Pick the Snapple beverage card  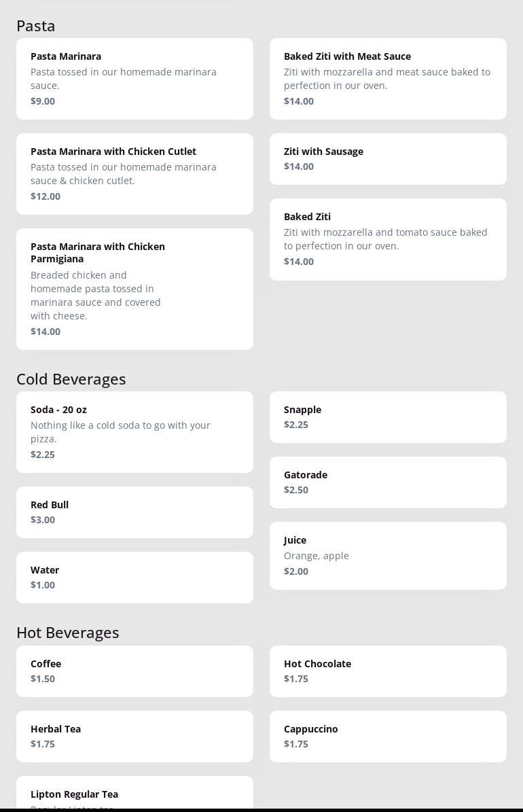click(388, 417)
